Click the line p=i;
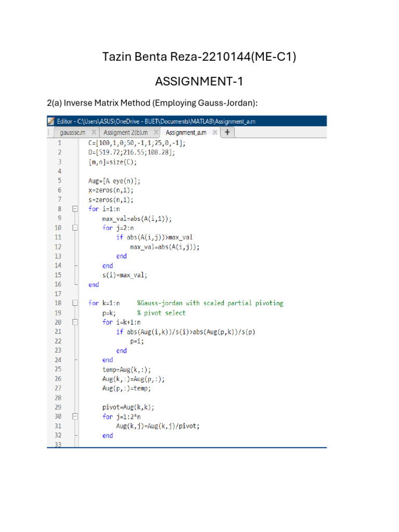This screenshot has width=399, height=532. [137, 341]
